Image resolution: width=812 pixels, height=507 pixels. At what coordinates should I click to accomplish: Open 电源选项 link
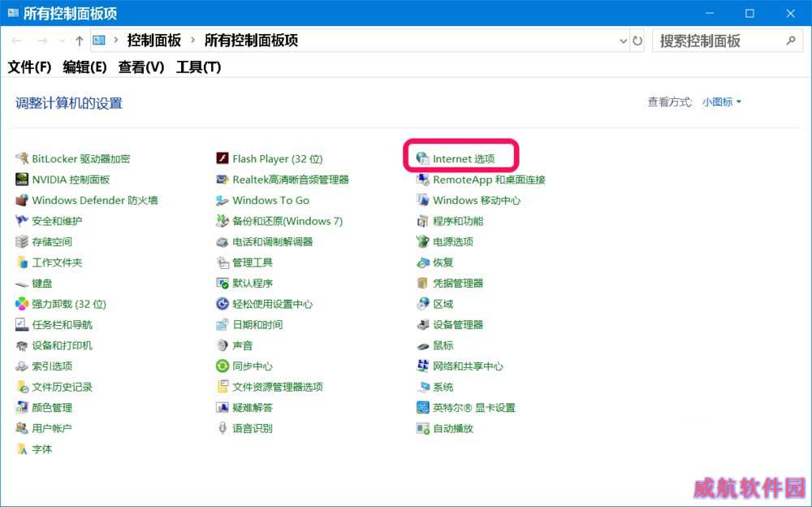pyautogui.click(x=452, y=241)
